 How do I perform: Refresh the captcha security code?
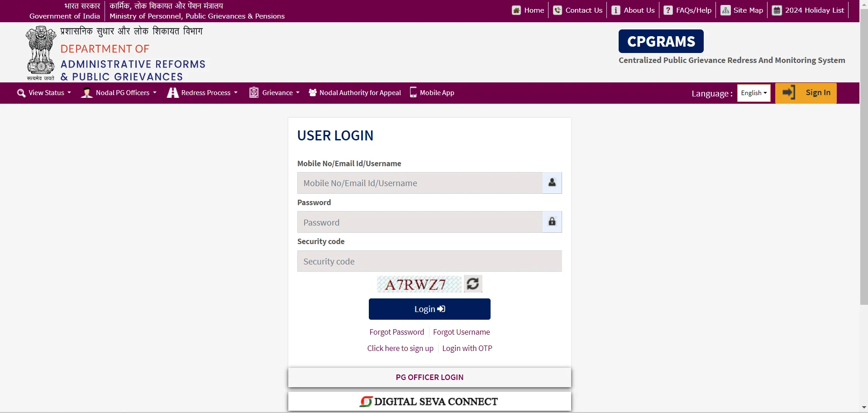473,284
